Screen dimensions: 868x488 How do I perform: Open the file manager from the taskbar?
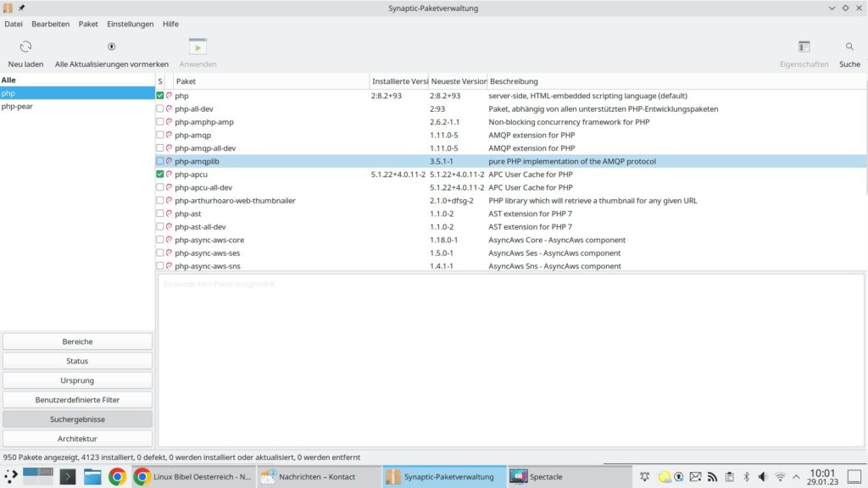[92, 476]
